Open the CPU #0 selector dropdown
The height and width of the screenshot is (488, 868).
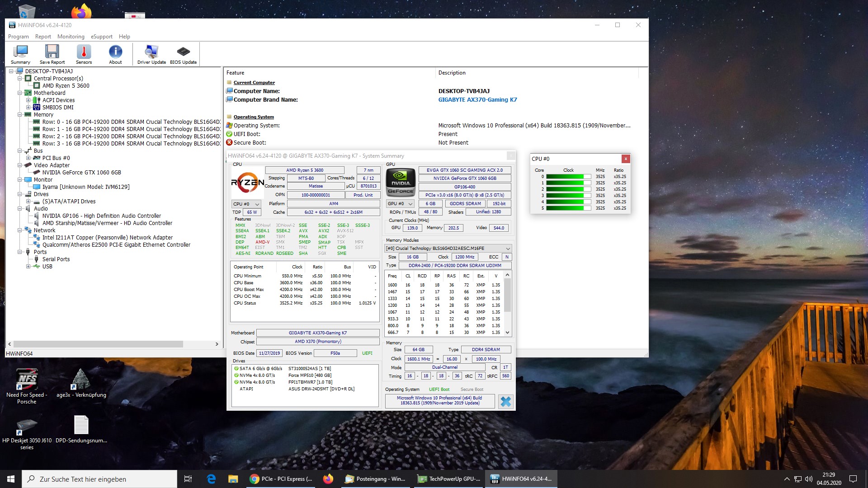click(246, 204)
